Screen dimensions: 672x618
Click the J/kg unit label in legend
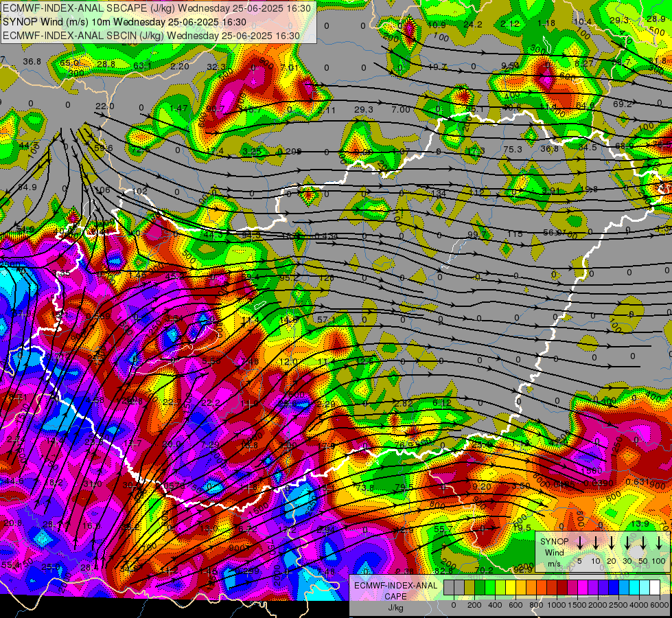click(395, 608)
